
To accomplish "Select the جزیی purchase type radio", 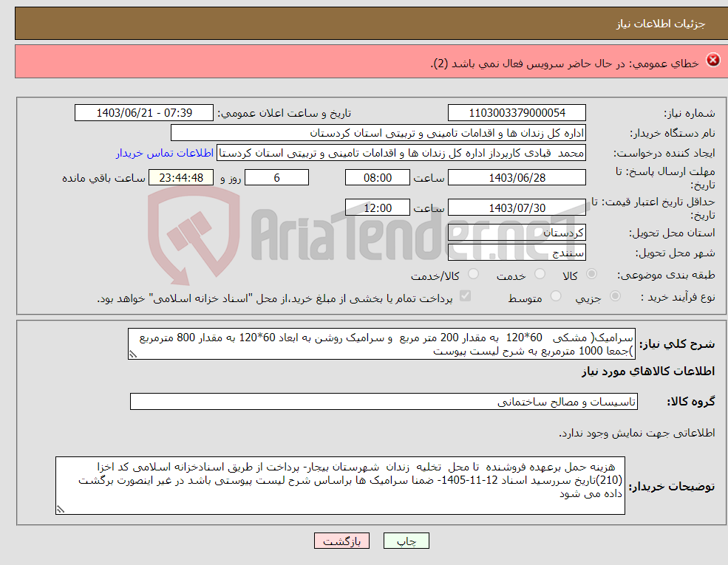I will pos(615,296).
